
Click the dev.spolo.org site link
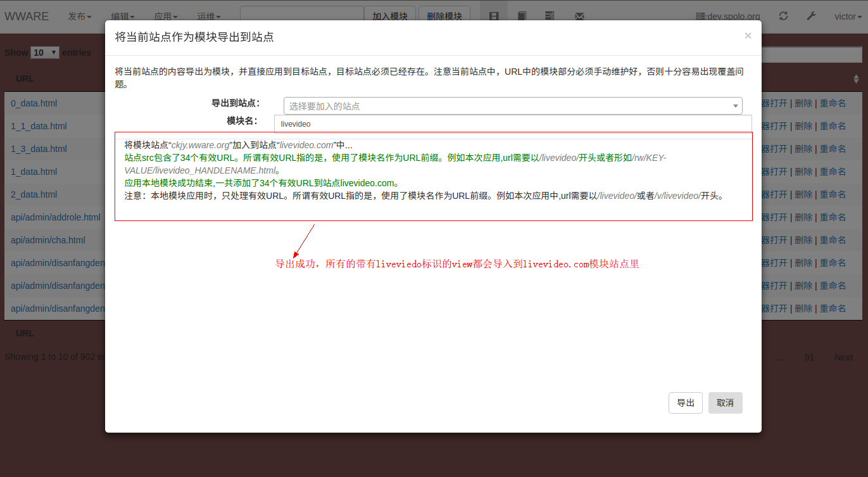(728, 16)
